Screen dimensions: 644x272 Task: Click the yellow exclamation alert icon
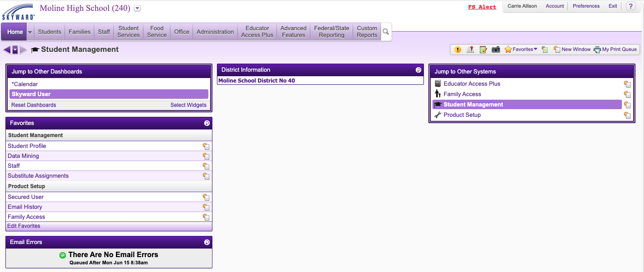point(458,50)
